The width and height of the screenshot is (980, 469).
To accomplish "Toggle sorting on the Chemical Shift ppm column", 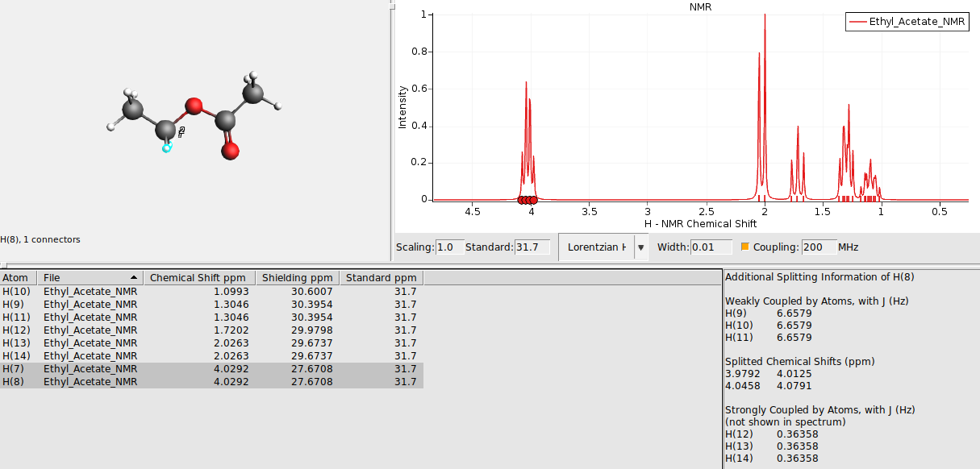I will [x=199, y=277].
